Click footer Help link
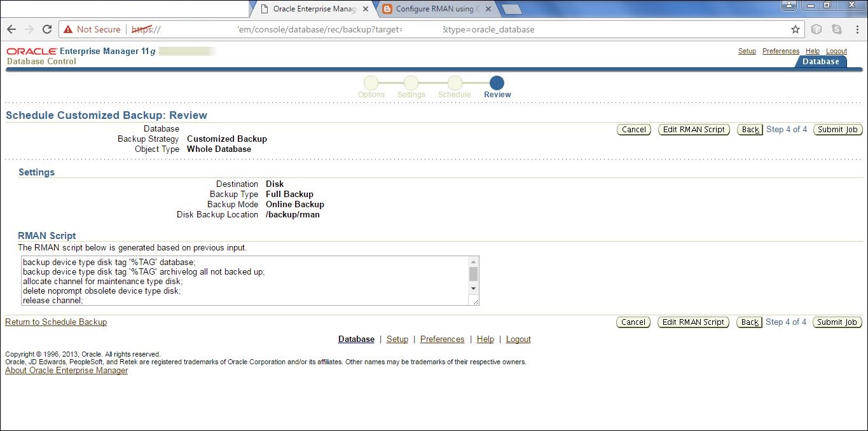The image size is (868, 431). coord(485,339)
